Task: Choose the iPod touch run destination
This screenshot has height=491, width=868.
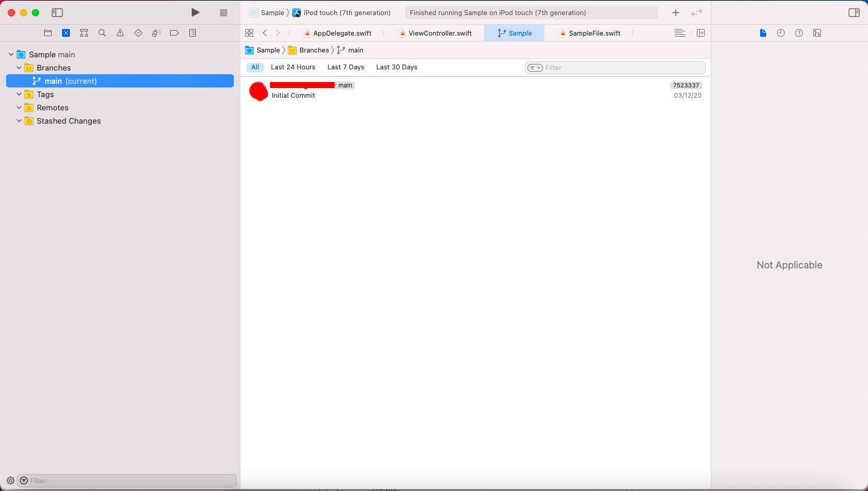Action: pos(342,13)
